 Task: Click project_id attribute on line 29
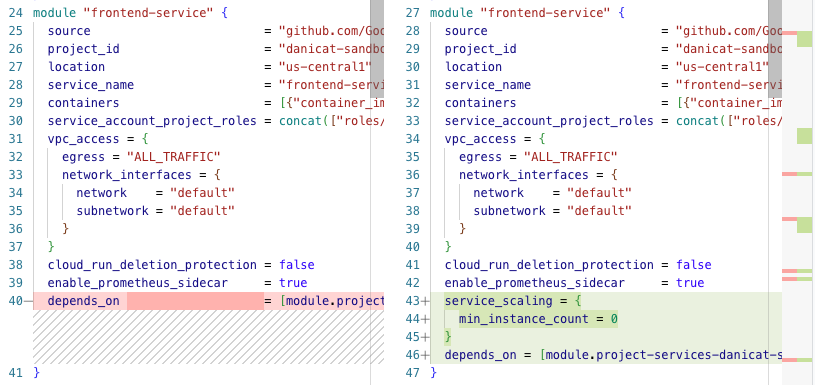[x=481, y=49]
